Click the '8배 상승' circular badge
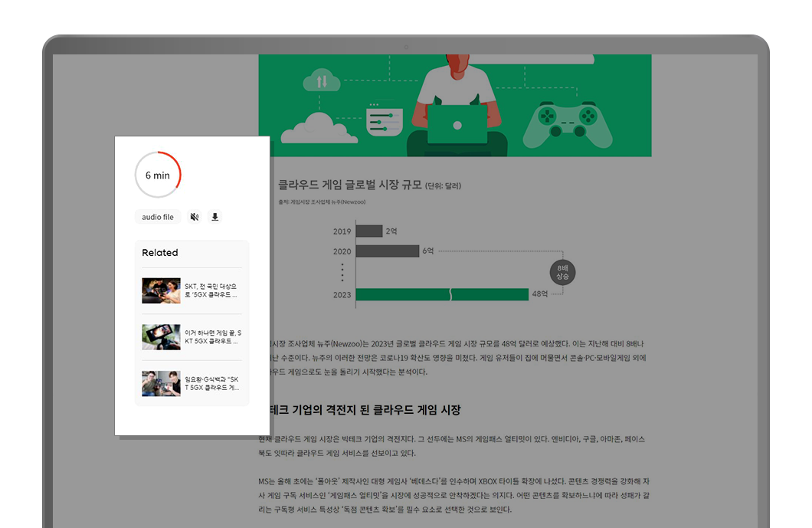The width and height of the screenshot is (812, 528). click(562, 271)
